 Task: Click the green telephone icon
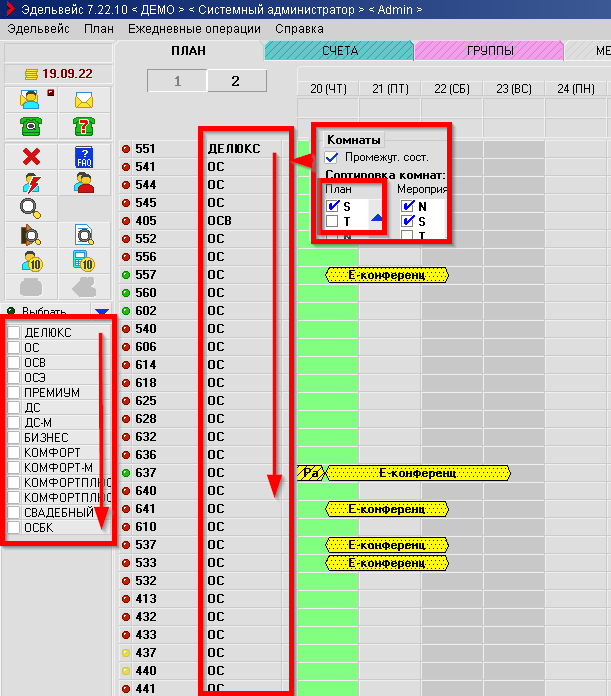(30, 126)
